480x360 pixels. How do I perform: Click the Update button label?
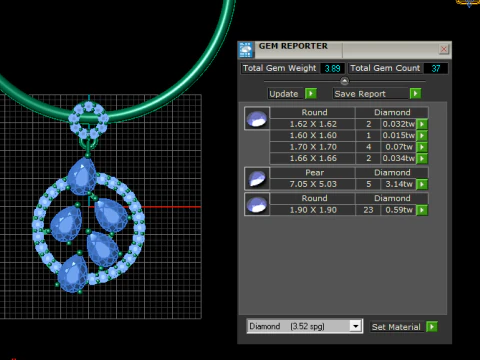click(284, 94)
